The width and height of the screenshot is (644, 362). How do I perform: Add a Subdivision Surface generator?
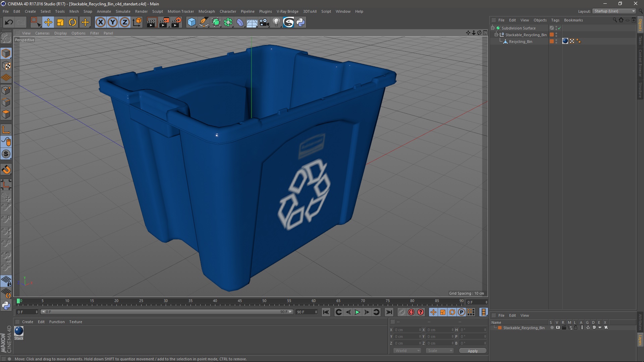click(216, 22)
